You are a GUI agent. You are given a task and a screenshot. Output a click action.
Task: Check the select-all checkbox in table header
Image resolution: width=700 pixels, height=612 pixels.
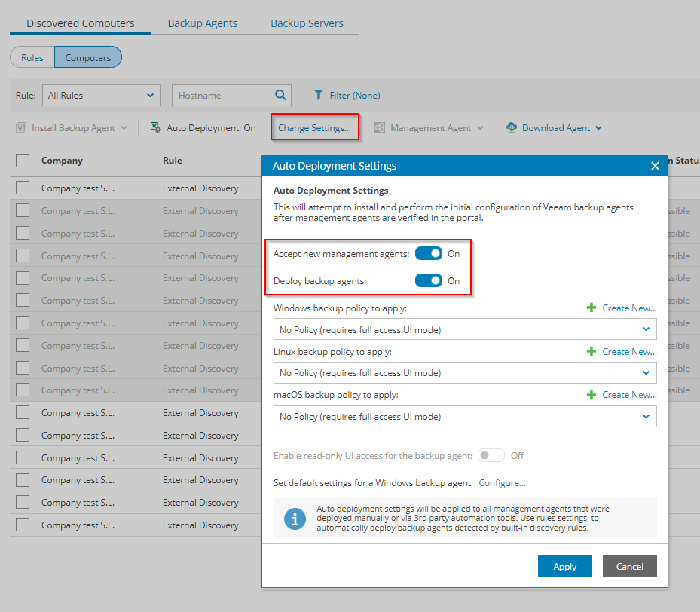tap(23, 160)
